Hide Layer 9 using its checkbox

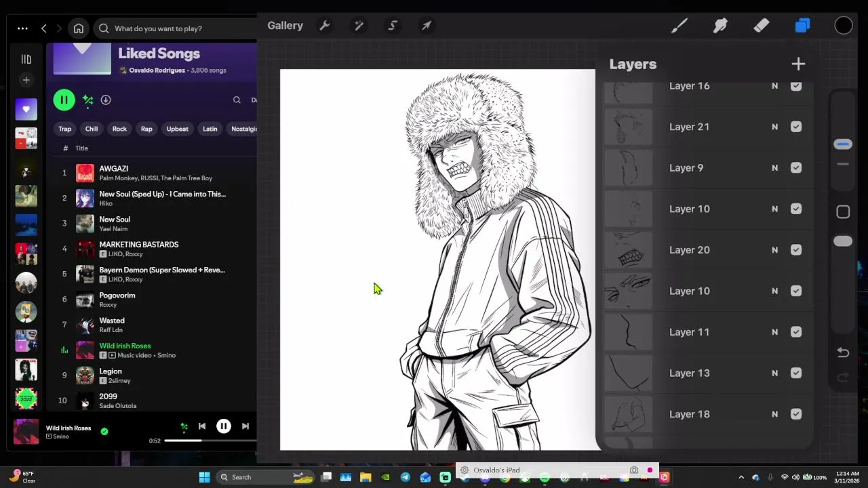click(x=796, y=168)
